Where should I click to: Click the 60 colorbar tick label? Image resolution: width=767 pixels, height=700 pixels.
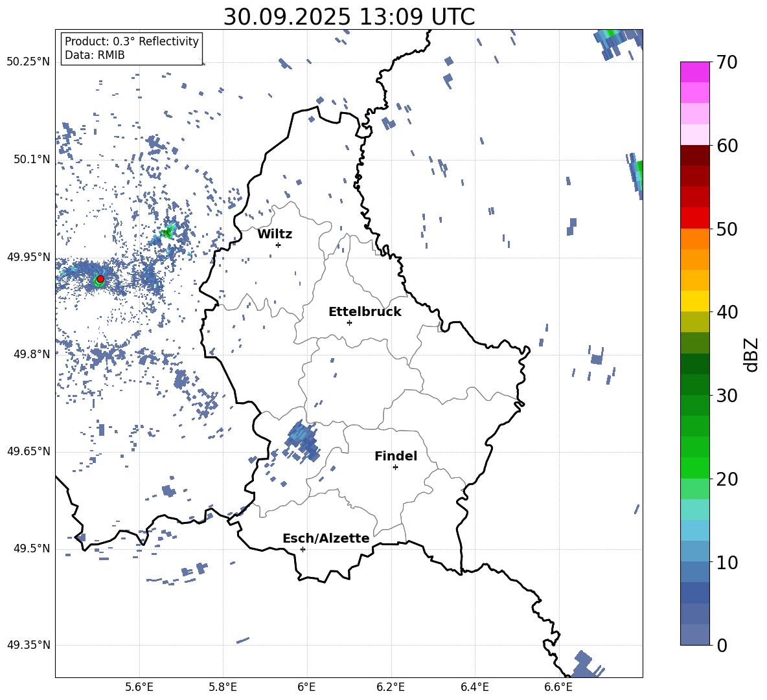coord(726,146)
